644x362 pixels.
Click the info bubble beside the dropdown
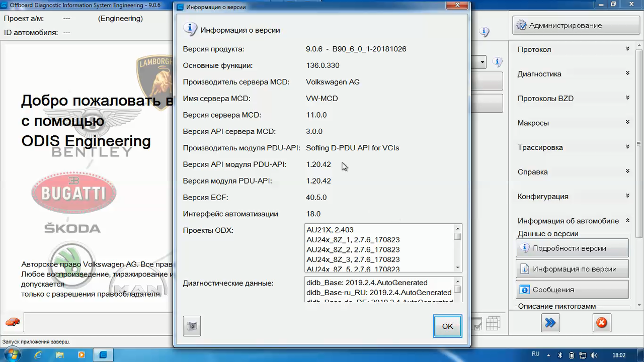[x=498, y=62]
